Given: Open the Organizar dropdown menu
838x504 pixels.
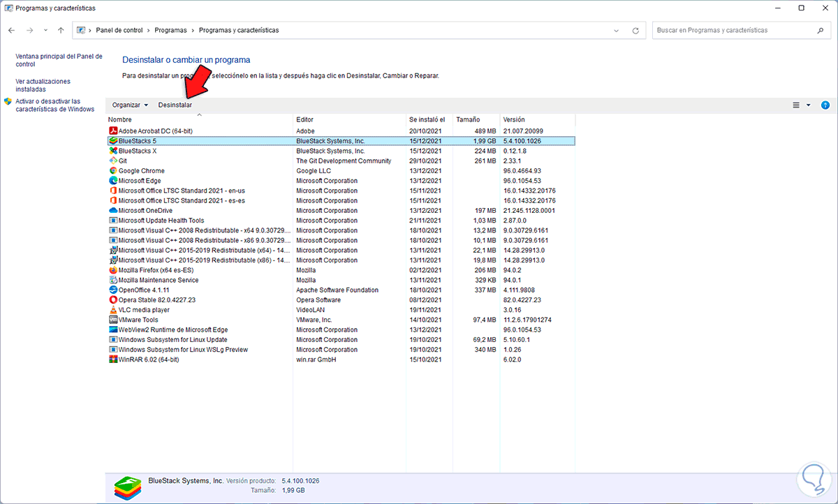Looking at the screenshot, I should (x=131, y=105).
